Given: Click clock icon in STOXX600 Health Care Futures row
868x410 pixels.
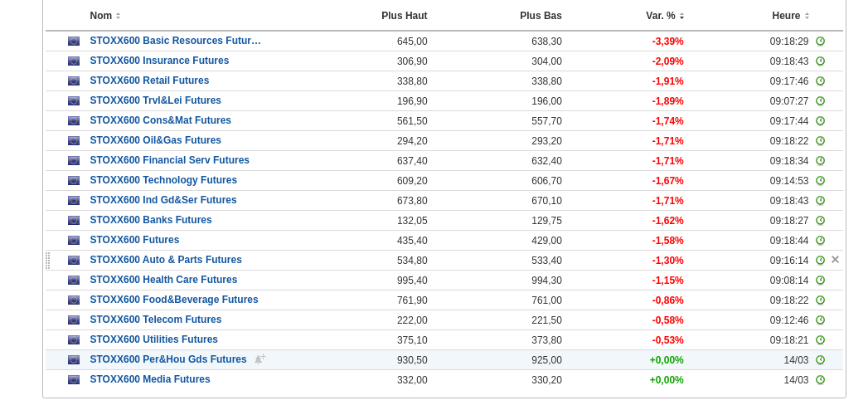Looking at the screenshot, I should coord(820,281).
